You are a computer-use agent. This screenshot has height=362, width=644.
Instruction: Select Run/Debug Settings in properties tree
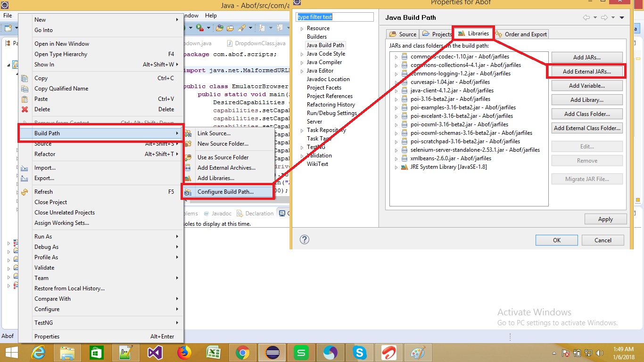(332, 113)
